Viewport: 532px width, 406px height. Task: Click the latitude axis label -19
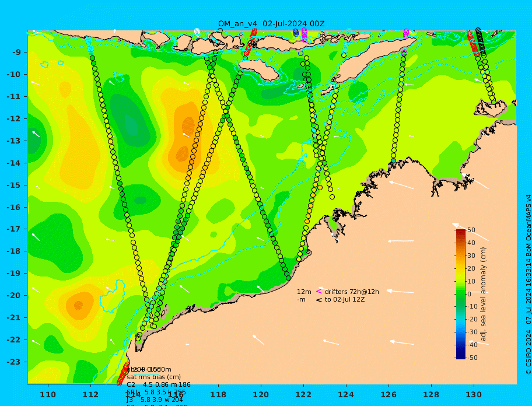click(x=14, y=273)
